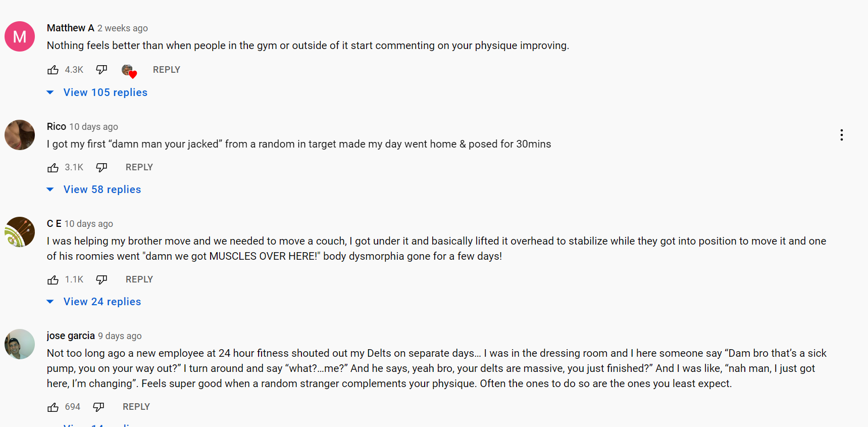Open Matthew A's channel via username
Screen dimensions: 868x427
point(71,28)
